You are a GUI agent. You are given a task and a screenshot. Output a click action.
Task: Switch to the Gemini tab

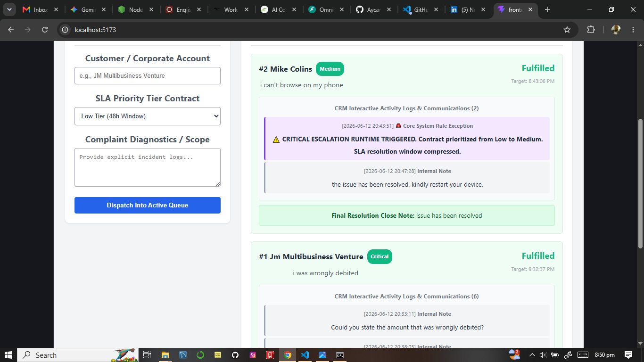tap(88, 9)
